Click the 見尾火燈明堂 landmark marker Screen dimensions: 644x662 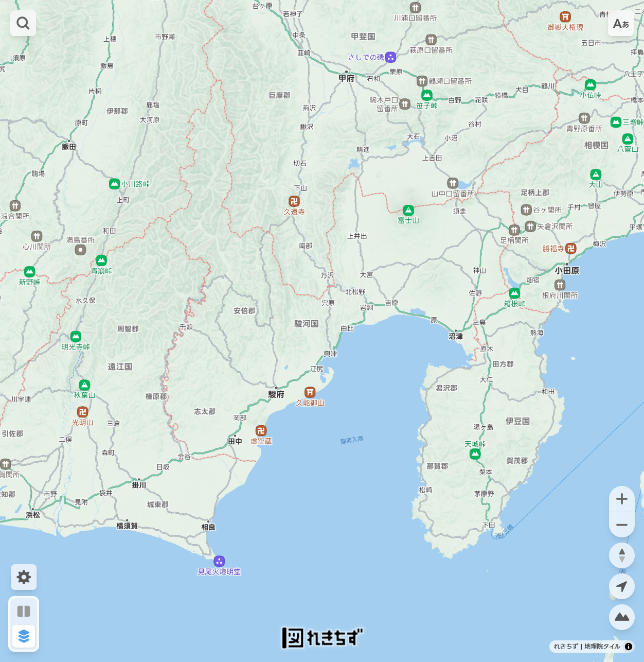click(x=219, y=561)
